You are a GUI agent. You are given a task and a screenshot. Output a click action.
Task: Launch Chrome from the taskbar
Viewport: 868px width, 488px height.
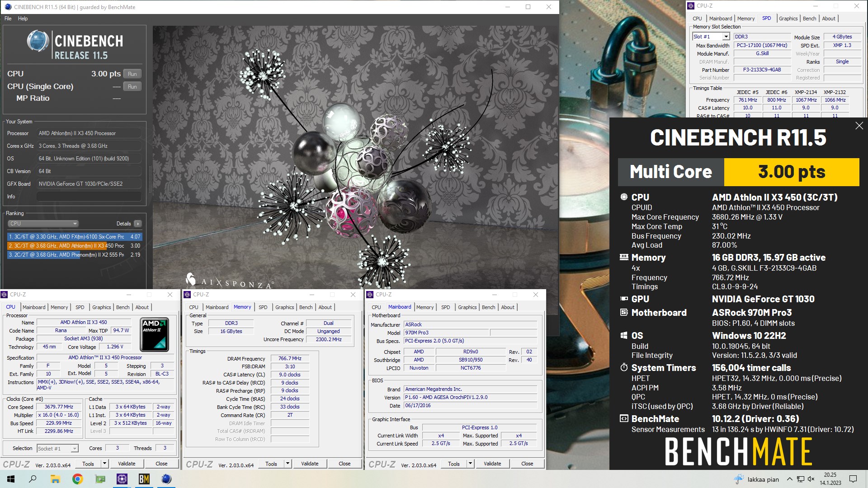(x=78, y=479)
